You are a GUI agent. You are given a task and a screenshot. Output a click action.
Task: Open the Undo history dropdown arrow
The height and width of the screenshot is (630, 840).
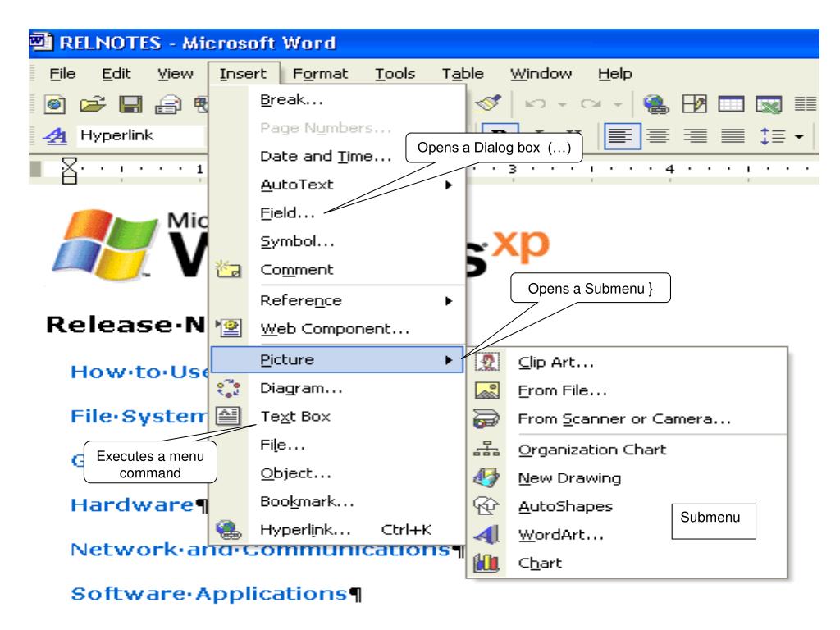562,104
